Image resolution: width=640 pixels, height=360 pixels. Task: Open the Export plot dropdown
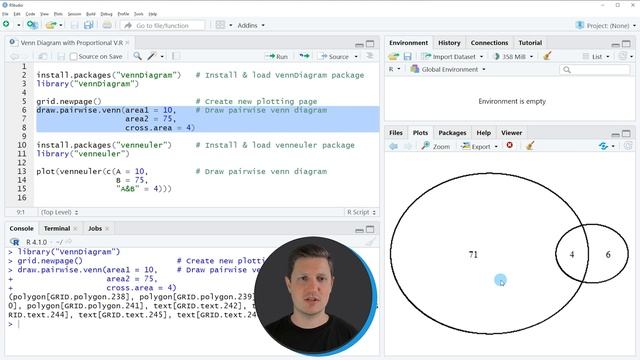click(x=479, y=146)
